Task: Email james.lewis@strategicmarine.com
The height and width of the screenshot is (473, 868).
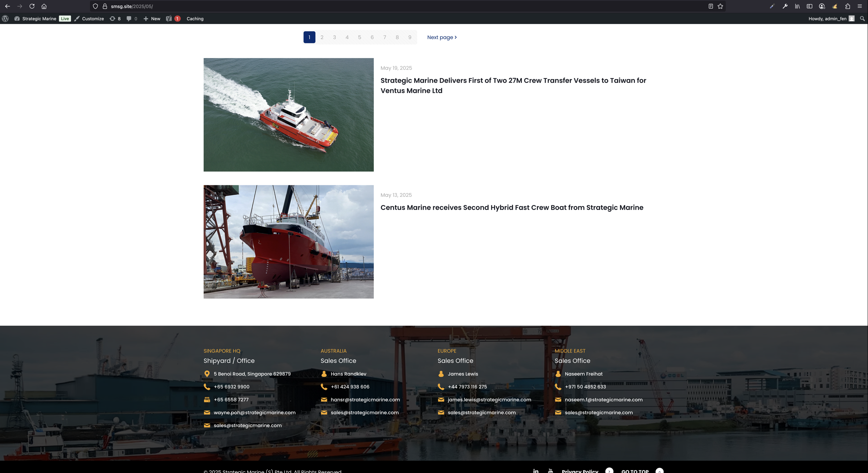Action: [x=489, y=400]
